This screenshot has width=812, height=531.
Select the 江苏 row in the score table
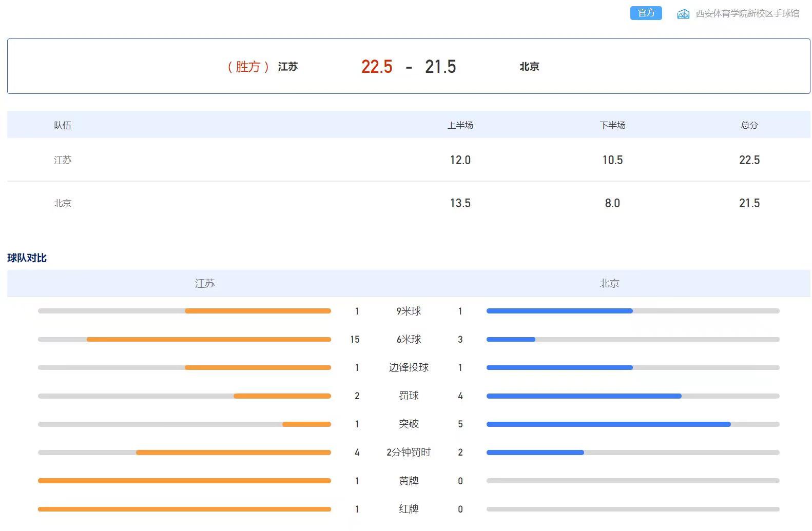pyautogui.click(x=63, y=160)
